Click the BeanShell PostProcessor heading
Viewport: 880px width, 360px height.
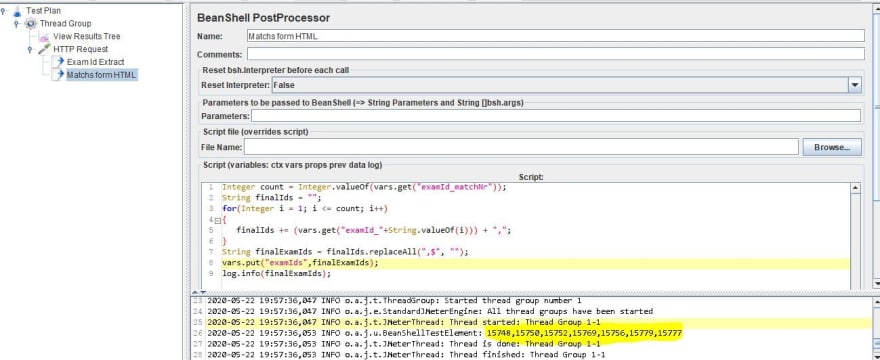[x=263, y=18]
